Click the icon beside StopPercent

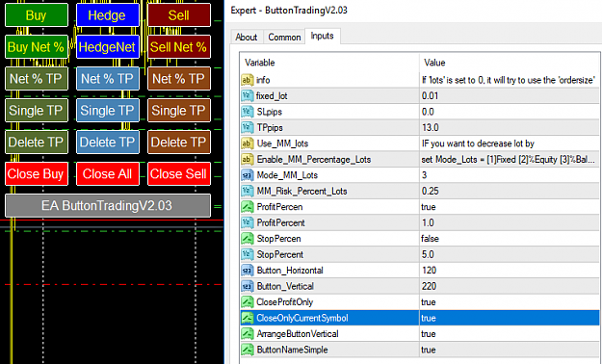[x=248, y=254]
